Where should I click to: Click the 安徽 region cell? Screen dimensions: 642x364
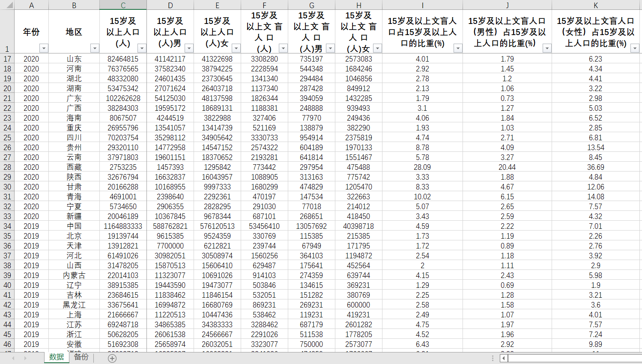pyautogui.click(x=74, y=344)
